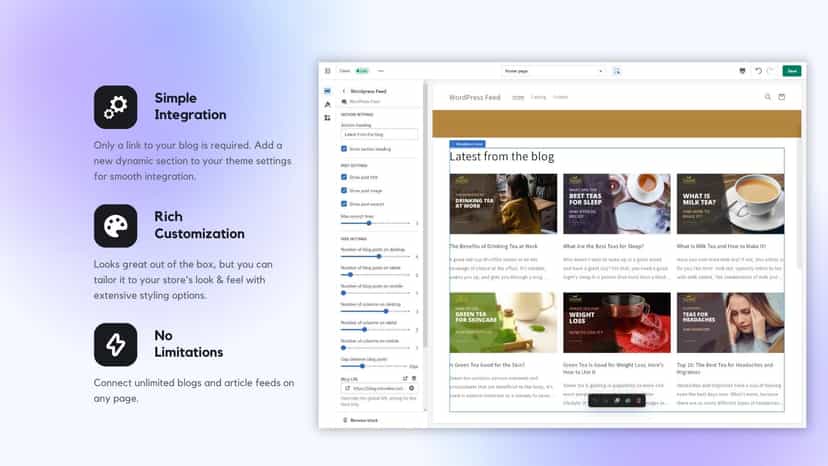Click the floating toolbar over the preview bottom

point(617,400)
